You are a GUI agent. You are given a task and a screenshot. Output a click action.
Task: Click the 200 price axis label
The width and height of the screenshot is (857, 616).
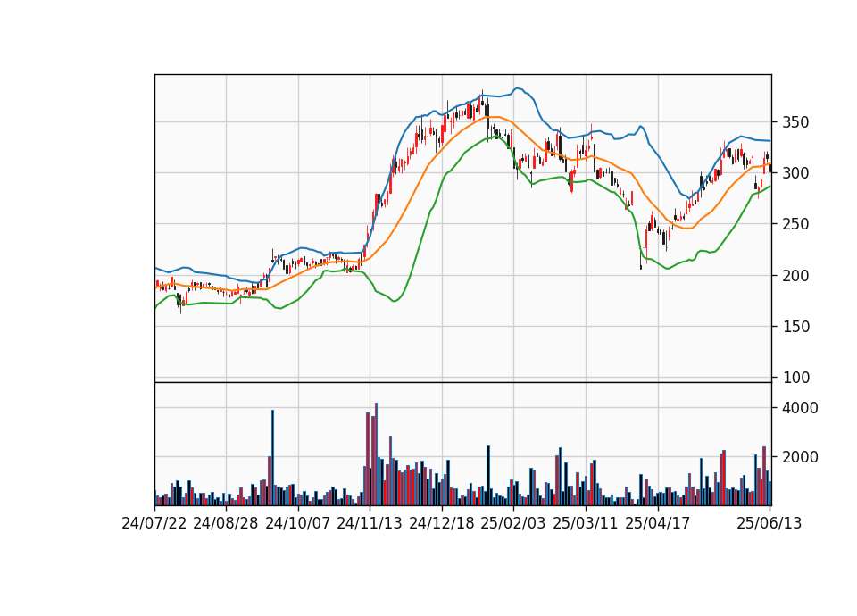point(795,276)
